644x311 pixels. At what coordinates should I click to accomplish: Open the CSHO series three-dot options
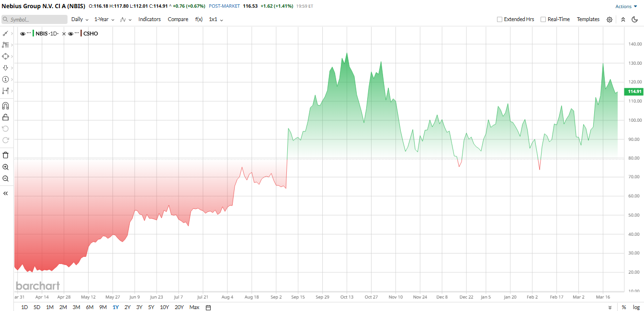[x=77, y=34]
